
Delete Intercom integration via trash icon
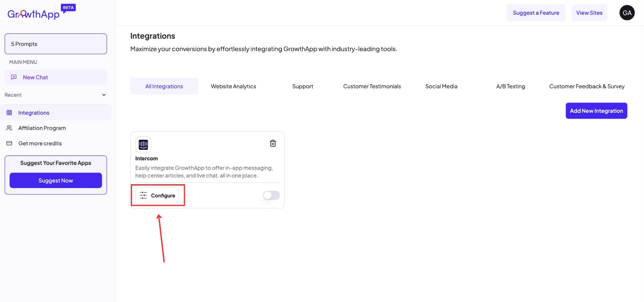coord(273,143)
